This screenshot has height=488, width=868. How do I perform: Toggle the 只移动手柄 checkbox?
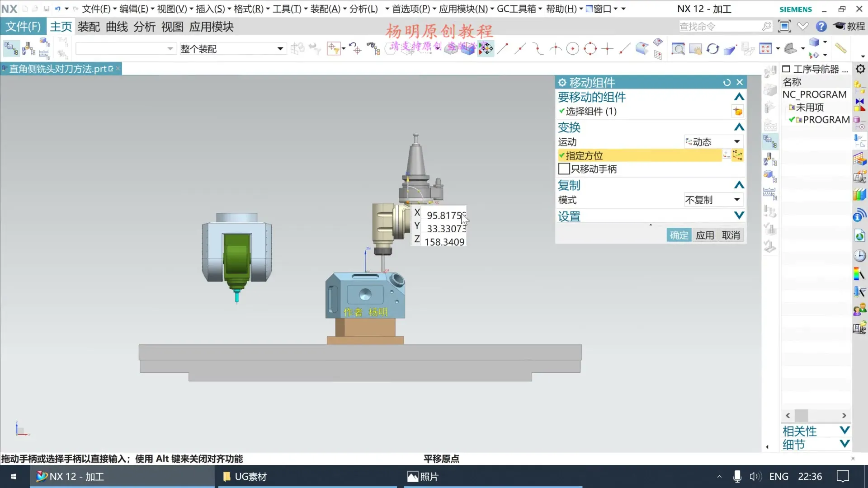click(x=564, y=169)
